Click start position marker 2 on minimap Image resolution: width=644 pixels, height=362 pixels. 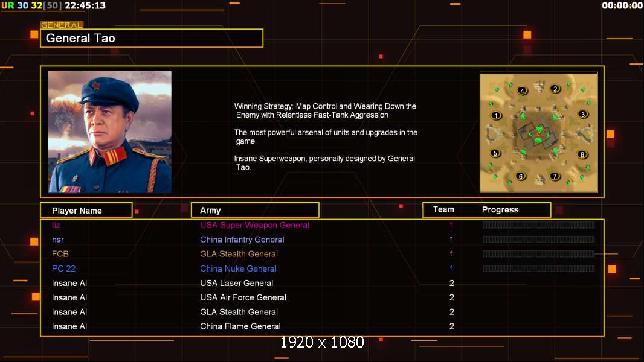[x=555, y=89]
